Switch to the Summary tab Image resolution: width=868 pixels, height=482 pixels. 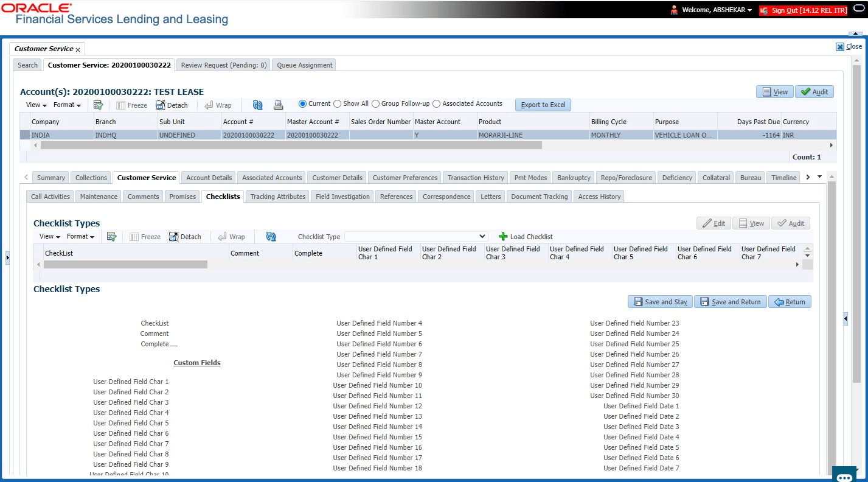tap(51, 178)
